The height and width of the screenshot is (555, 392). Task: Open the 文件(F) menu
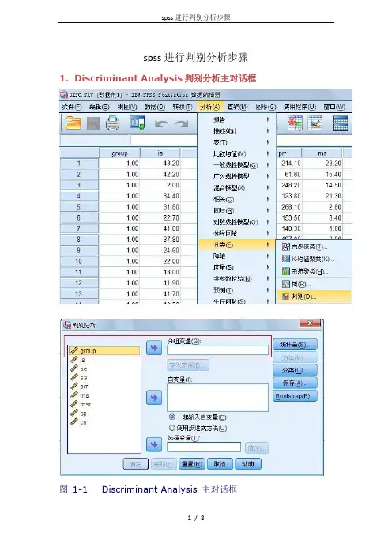[72, 107]
